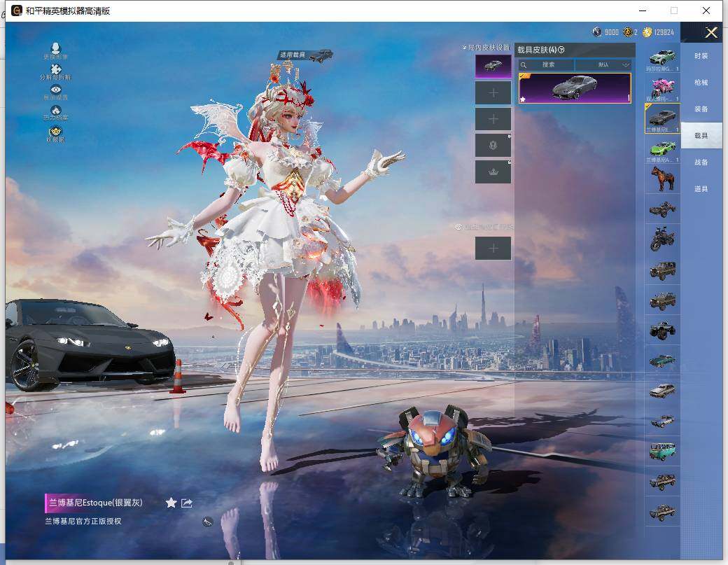Viewport: 728px width, 565px height.
Task: Switch to the 枪械 tab
Action: (x=701, y=83)
